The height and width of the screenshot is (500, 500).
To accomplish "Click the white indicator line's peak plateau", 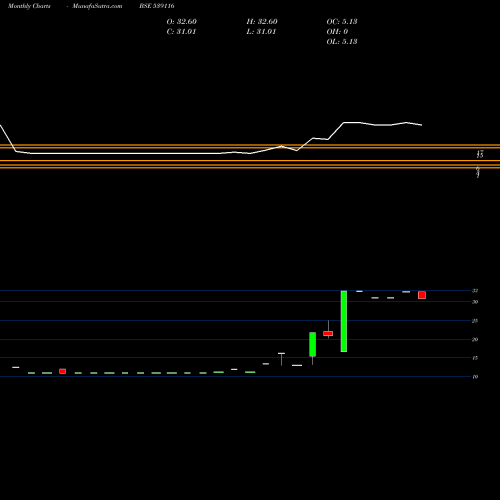I will [352, 123].
